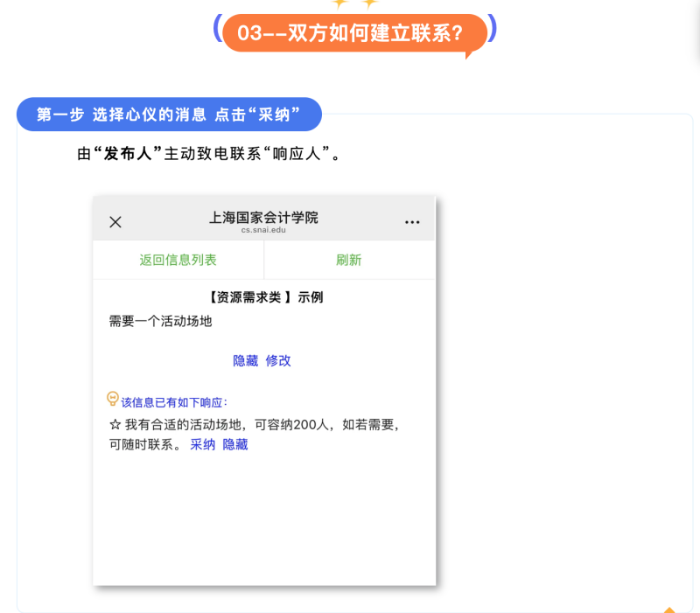Image resolution: width=700 pixels, height=613 pixels.
Task: Click the orange 03 双方如何建立联系 banner
Action: point(353,33)
